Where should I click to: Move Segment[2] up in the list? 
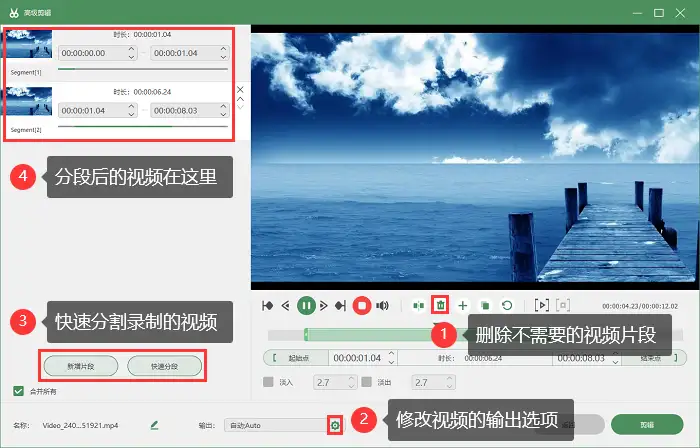point(240,99)
